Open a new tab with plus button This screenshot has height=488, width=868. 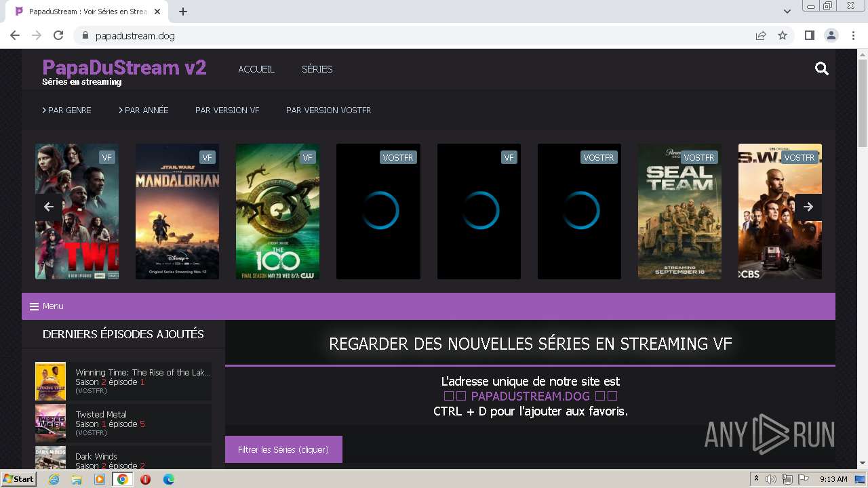(183, 12)
